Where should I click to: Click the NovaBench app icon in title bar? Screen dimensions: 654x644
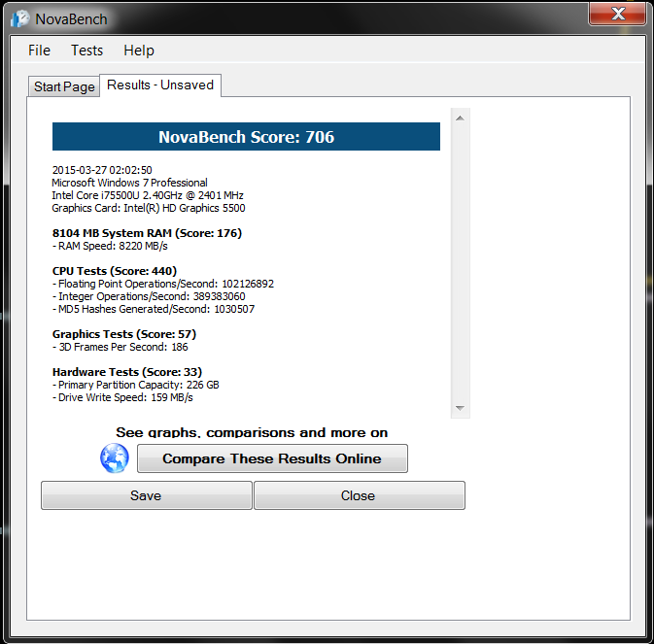pos(20,18)
